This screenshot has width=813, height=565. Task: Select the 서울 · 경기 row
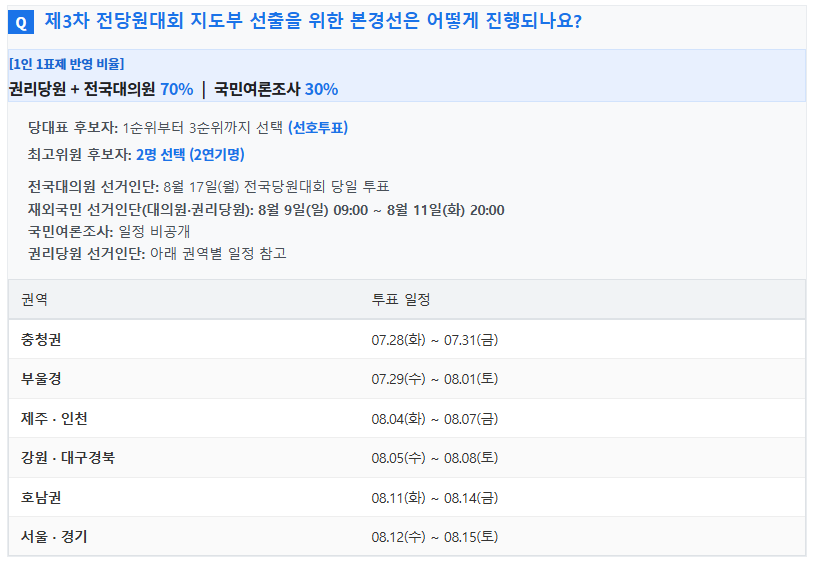(407, 536)
